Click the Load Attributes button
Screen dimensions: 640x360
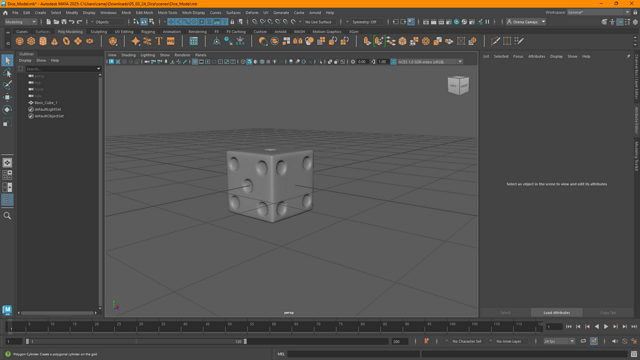pyautogui.click(x=556, y=313)
